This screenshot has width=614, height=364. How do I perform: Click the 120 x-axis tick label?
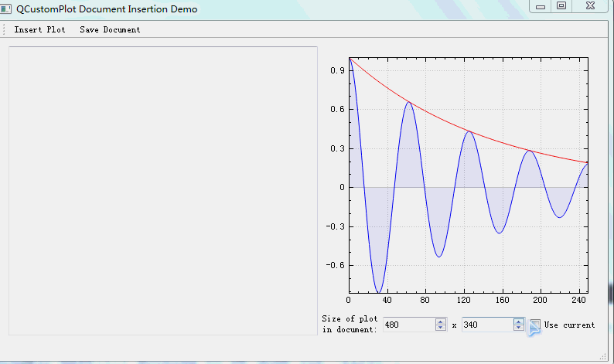pyautogui.click(x=464, y=300)
